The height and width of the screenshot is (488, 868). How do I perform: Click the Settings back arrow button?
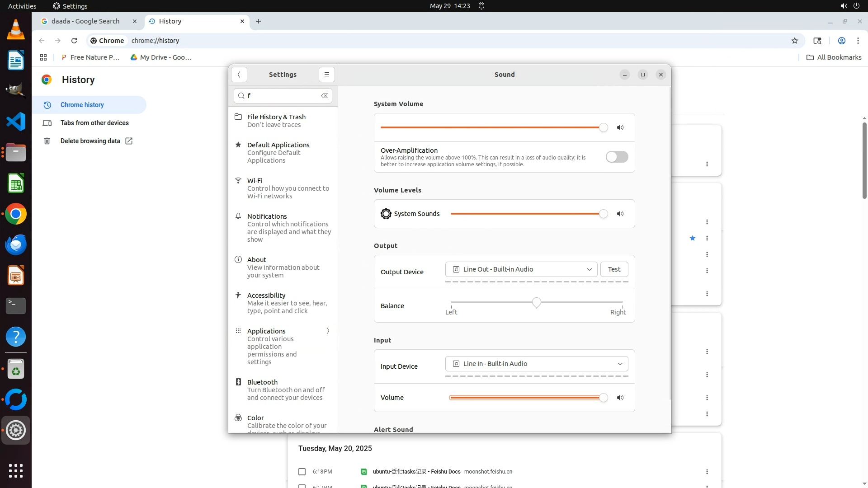[239, 75]
